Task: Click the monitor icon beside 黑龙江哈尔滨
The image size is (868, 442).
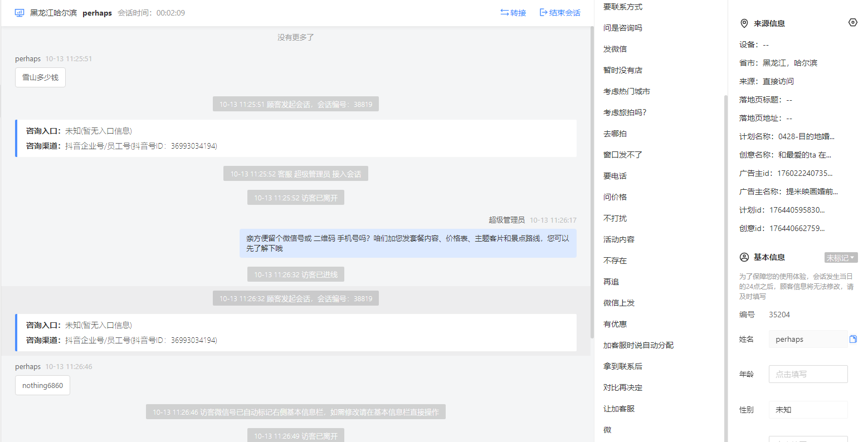Action: pyautogui.click(x=19, y=12)
